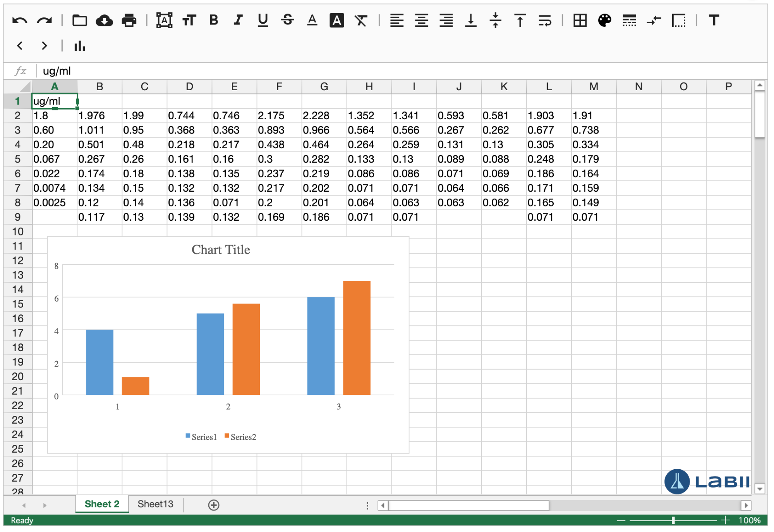Toggle italic text style
Viewport: 774px width, 532px height.
(x=238, y=20)
